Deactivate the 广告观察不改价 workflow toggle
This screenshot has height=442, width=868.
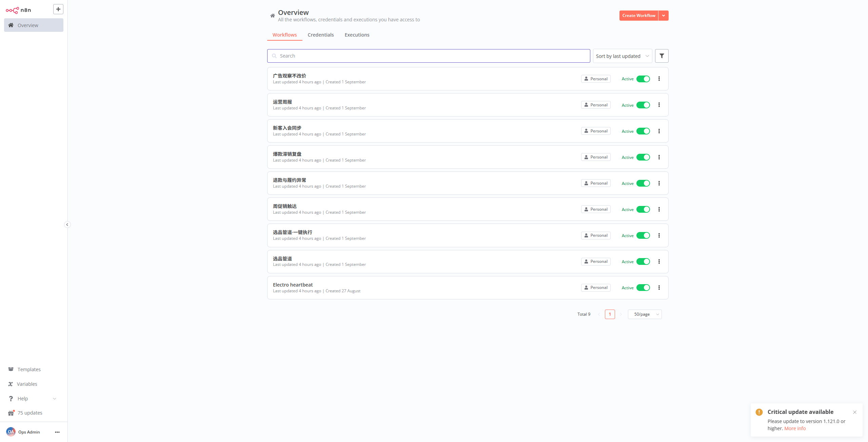[x=643, y=79]
